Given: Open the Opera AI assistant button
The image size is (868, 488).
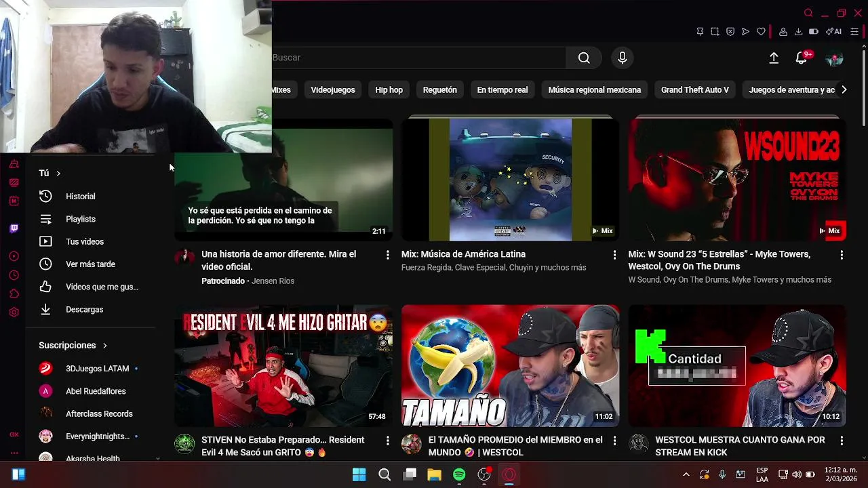Looking at the screenshot, I should 834,31.
